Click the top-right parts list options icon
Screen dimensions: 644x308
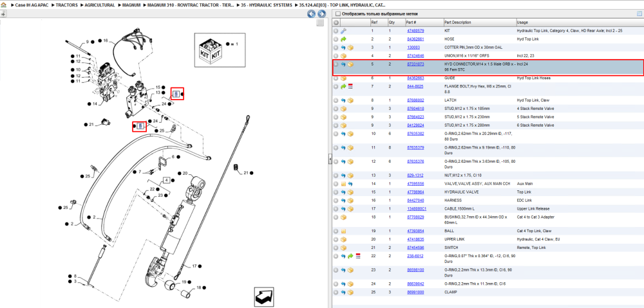click(x=639, y=14)
